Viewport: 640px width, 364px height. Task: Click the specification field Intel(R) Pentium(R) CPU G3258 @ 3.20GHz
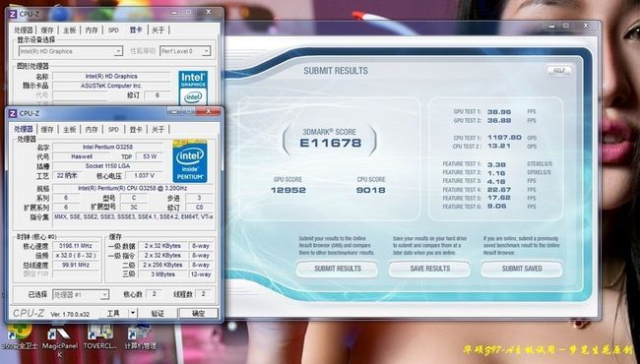[132, 188]
